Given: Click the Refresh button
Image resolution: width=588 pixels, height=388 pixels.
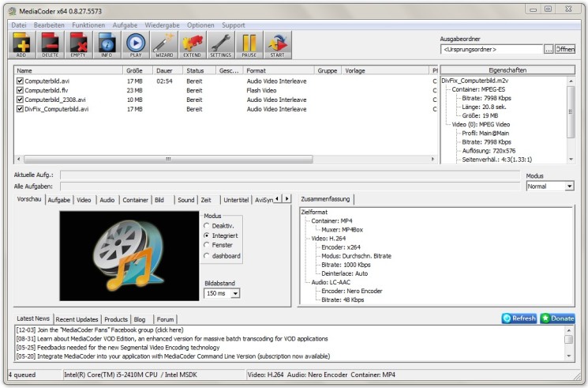Looking at the screenshot, I should (x=519, y=318).
